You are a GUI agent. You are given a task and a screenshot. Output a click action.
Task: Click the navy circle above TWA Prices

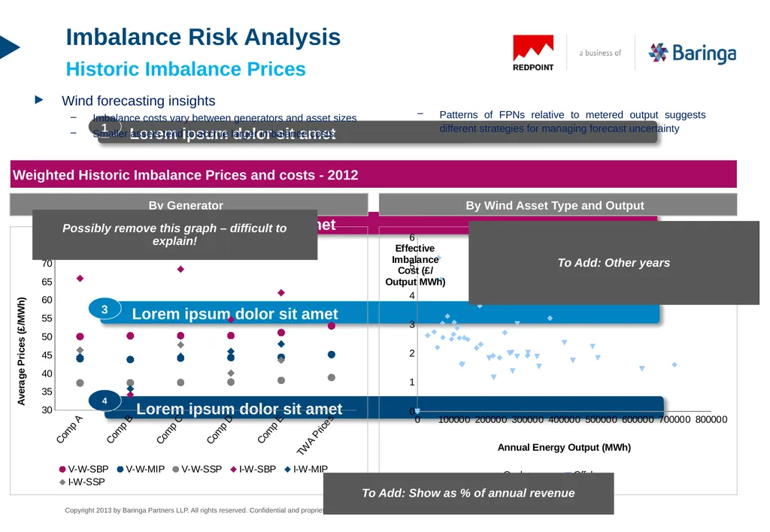tap(332, 355)
